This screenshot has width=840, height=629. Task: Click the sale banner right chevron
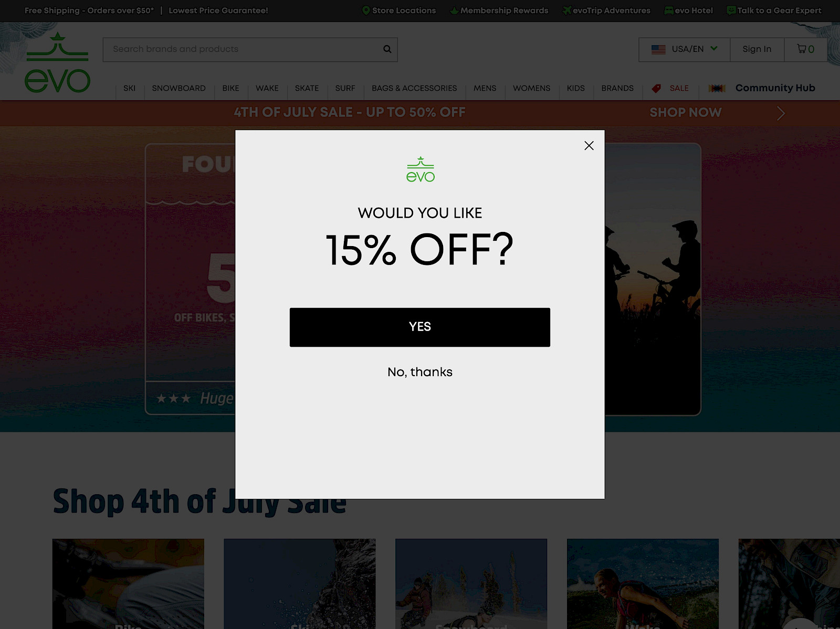pos(781,113)
